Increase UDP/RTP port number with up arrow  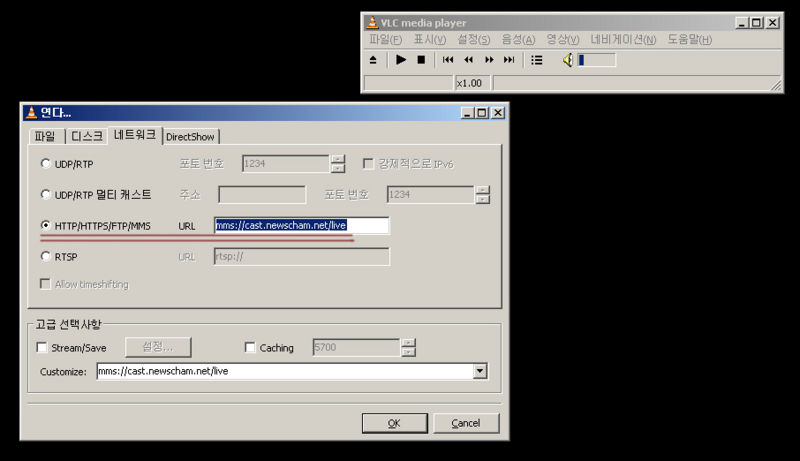tap(338, 159)
